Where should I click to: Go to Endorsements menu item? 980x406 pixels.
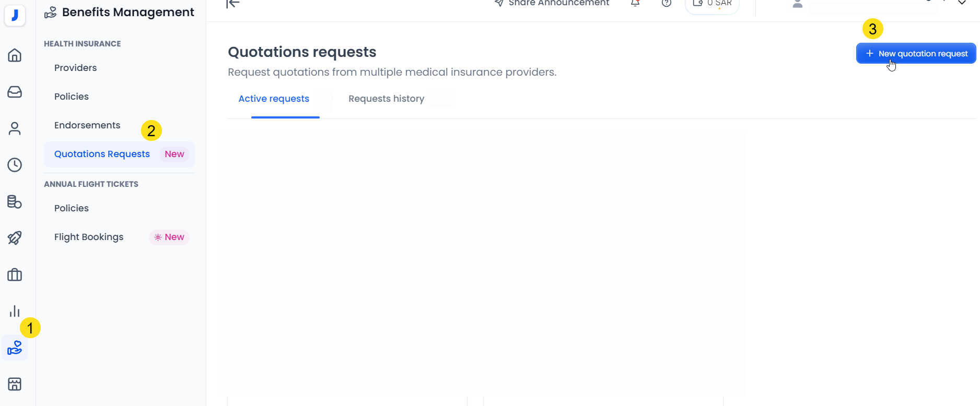pos(87,125)
